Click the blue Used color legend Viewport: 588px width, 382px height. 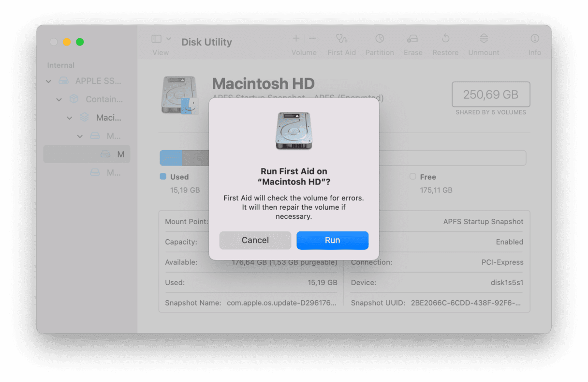[163, 177]
